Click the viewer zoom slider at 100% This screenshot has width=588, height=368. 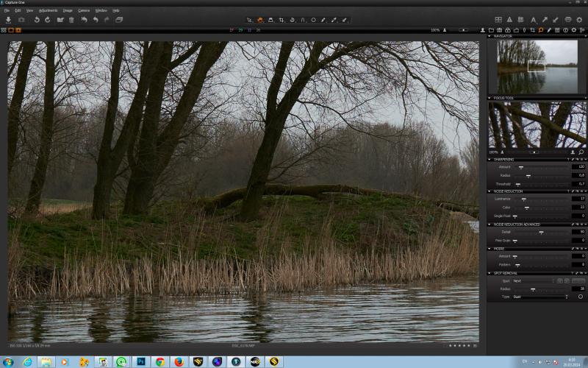[464, 30]
